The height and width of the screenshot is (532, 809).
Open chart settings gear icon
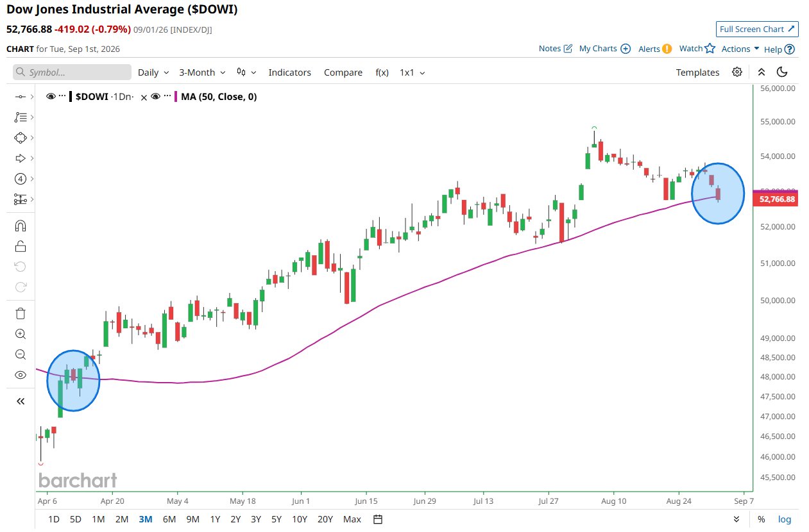pyautogui.click(x=737, y=72)
